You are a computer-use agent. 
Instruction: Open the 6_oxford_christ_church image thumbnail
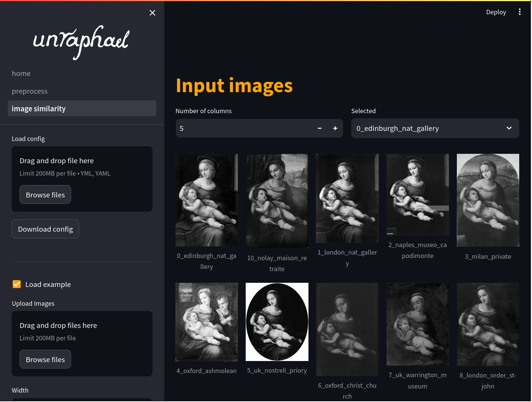[348, 330]
